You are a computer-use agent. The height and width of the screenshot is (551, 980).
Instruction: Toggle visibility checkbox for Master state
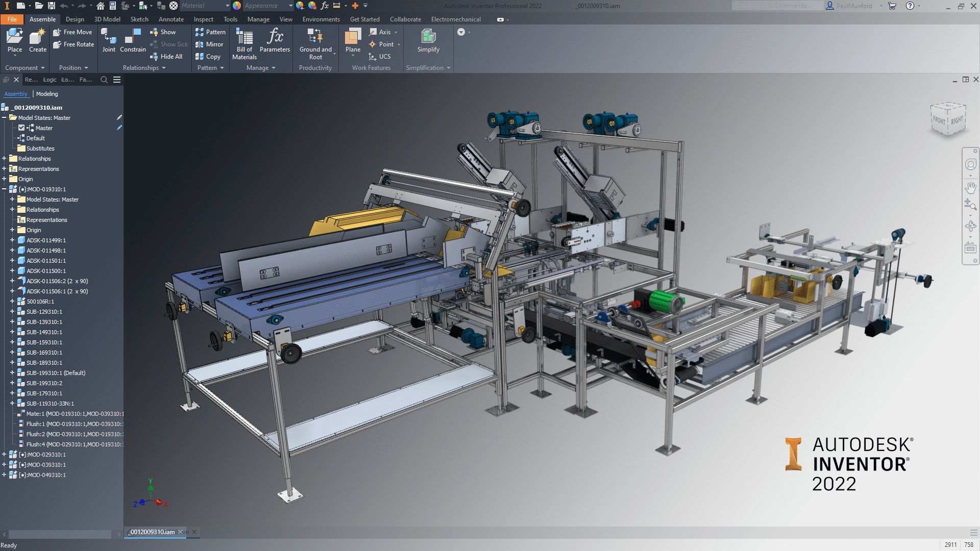click(21, 128)
